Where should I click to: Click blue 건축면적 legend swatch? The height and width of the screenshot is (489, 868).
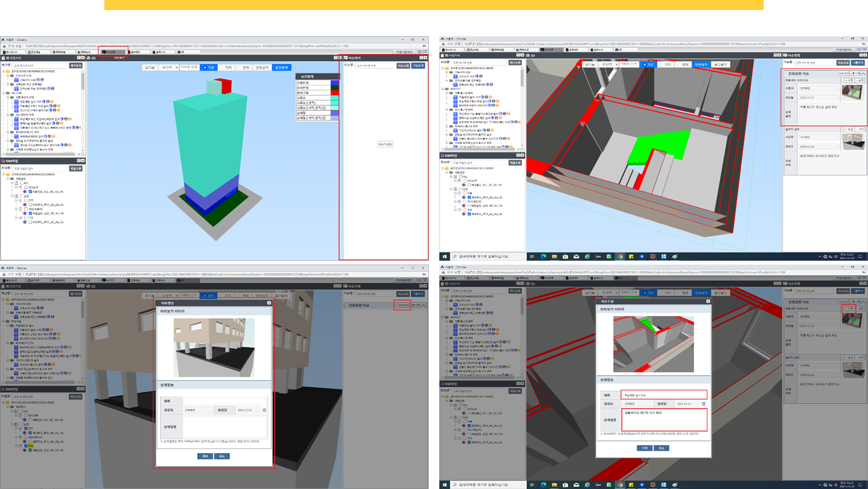334,83
